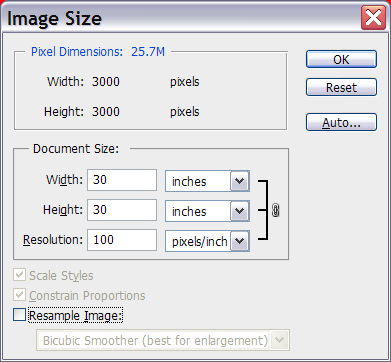The height and width of the screenshot is (362, 391).
Task: Open the document Height units dropdown
Action: [x=207, y=211]
